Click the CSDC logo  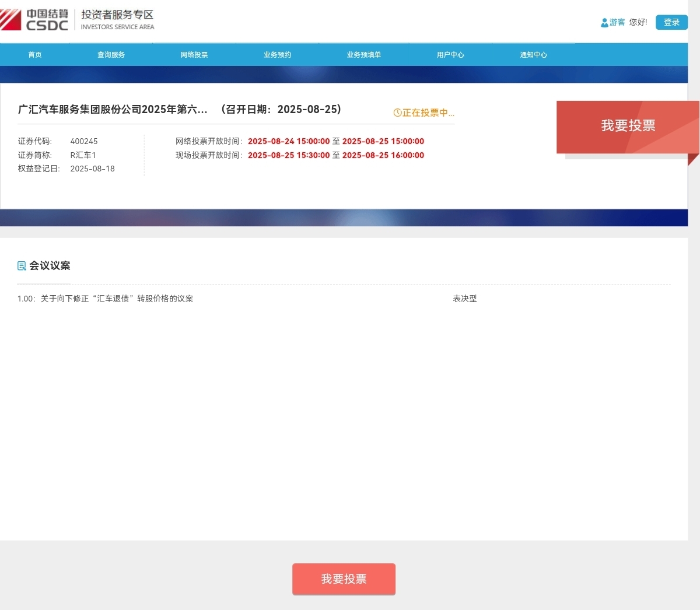coord(34,20)
